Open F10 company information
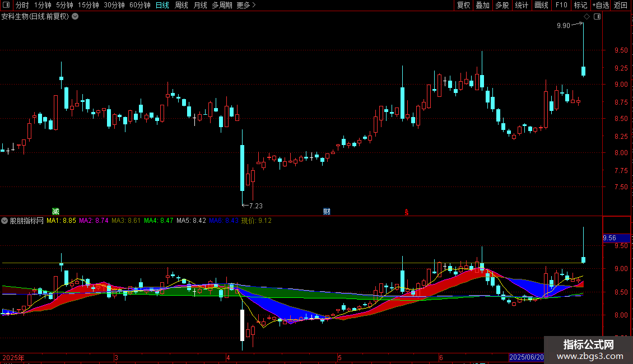The width and height of the screenshot is (633, 364). [x=561, y=5]
